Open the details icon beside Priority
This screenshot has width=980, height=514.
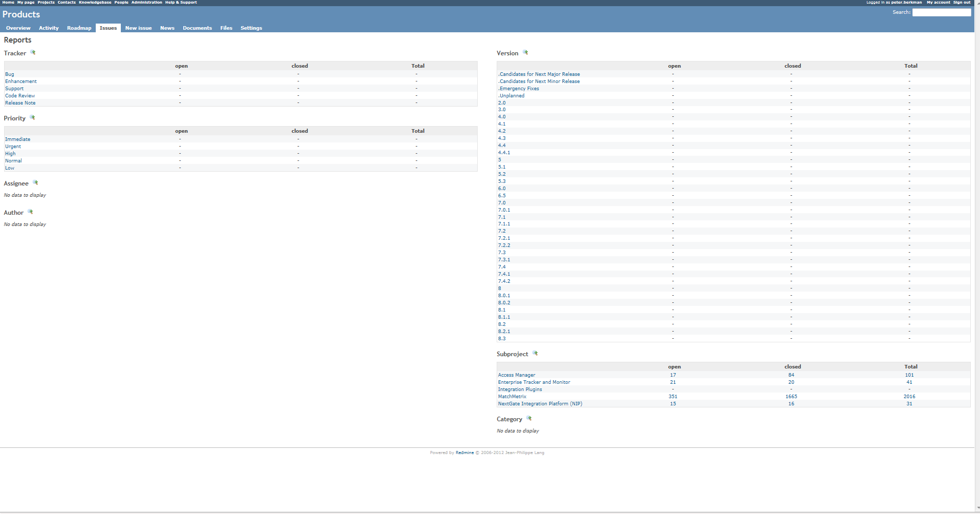coord(32,118)
